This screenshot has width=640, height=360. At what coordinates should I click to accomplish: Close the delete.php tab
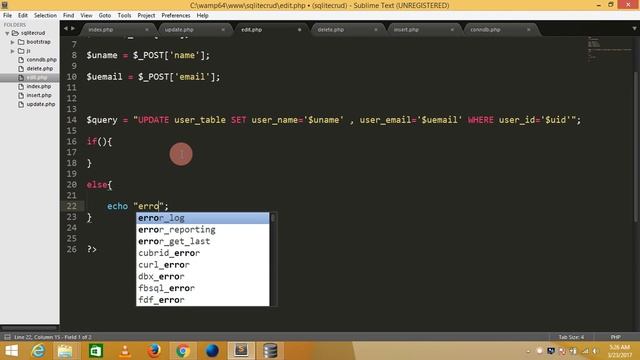[x=376, y=29]
